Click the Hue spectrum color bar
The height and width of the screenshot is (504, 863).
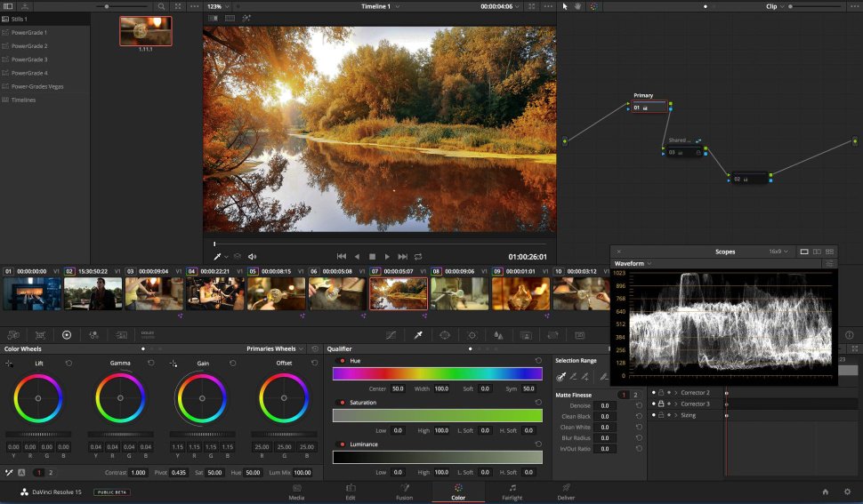pyautogui.click(x=438, y=373)
